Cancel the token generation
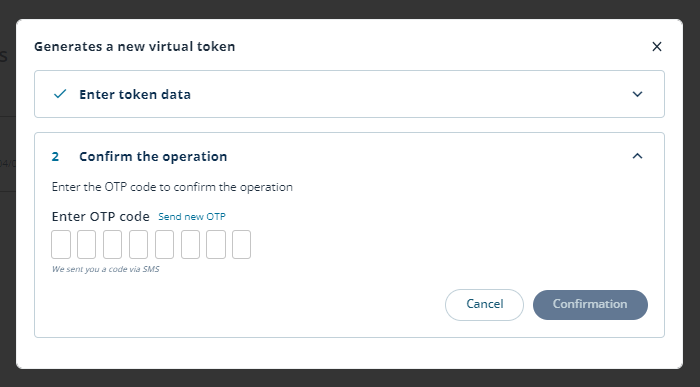Screen dimensions: 700x387 pos(484,305)
